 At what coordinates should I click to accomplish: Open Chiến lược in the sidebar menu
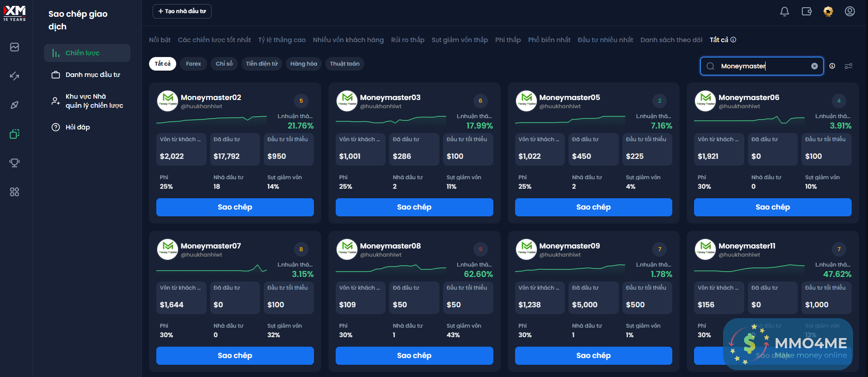(x=87, y=53)
